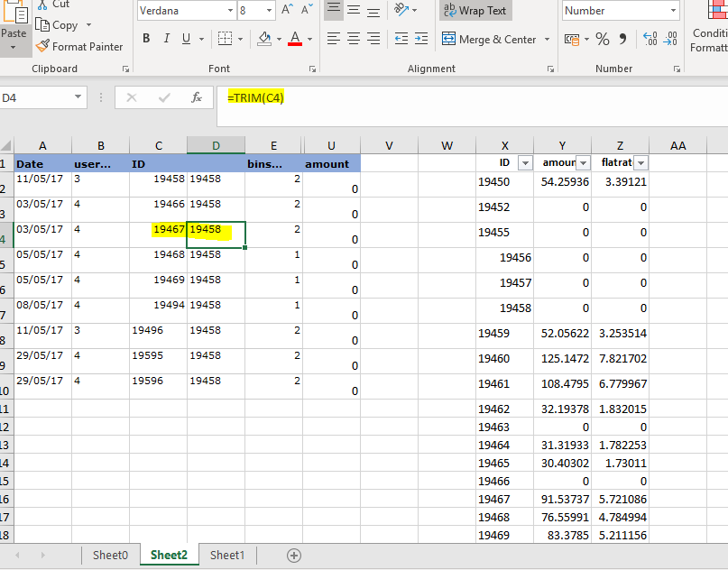Toggle Bold formatting
The image size is (728, 570).
click(x=146, y=39)
